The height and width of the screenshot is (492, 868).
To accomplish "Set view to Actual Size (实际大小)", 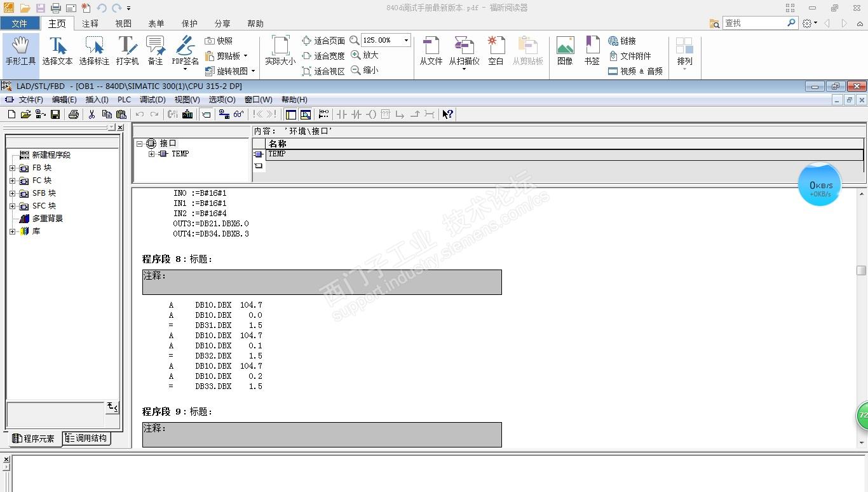I will point(280,51).
